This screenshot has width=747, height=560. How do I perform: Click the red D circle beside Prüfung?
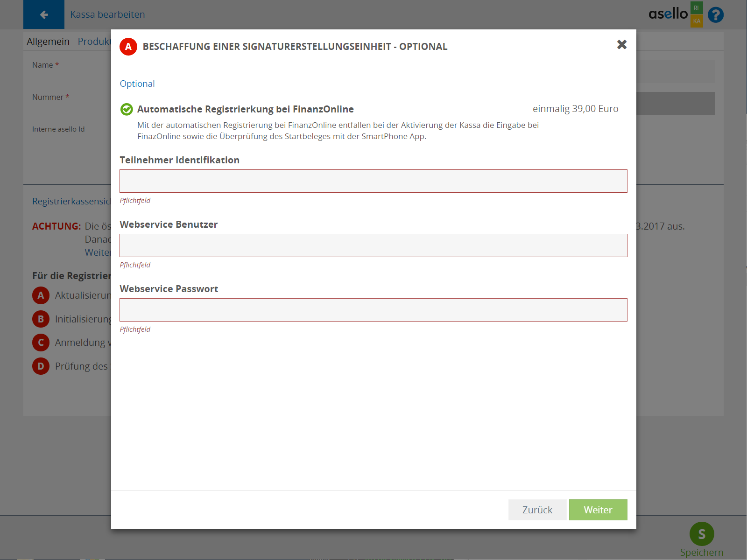pyautogui.click(x=41, y=366)
